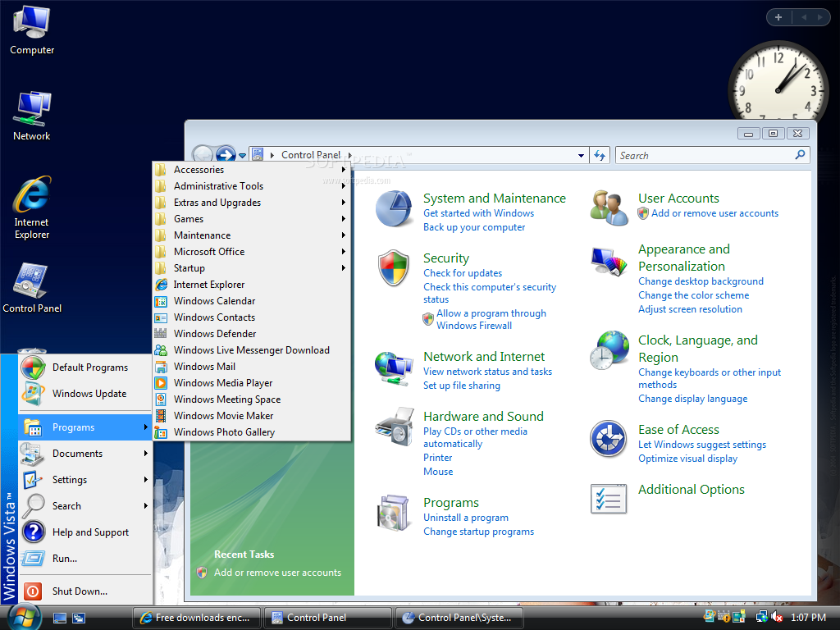
Task: Open the address bar dropdown arrow
Action: (x=581, y=155)
